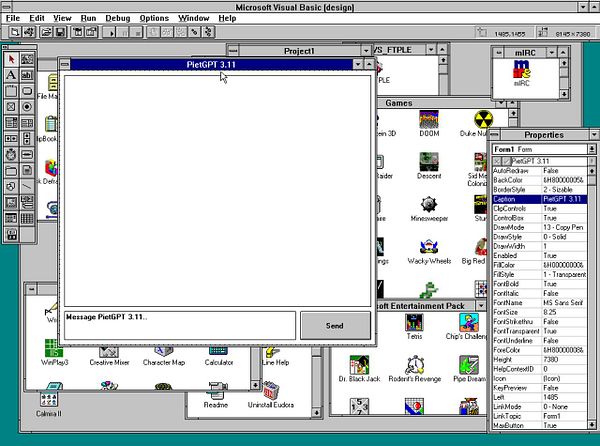This screenshot has height=446, width=600.
Task: Open the PietGPT form control-menu box
Action: tap(65, 64)
